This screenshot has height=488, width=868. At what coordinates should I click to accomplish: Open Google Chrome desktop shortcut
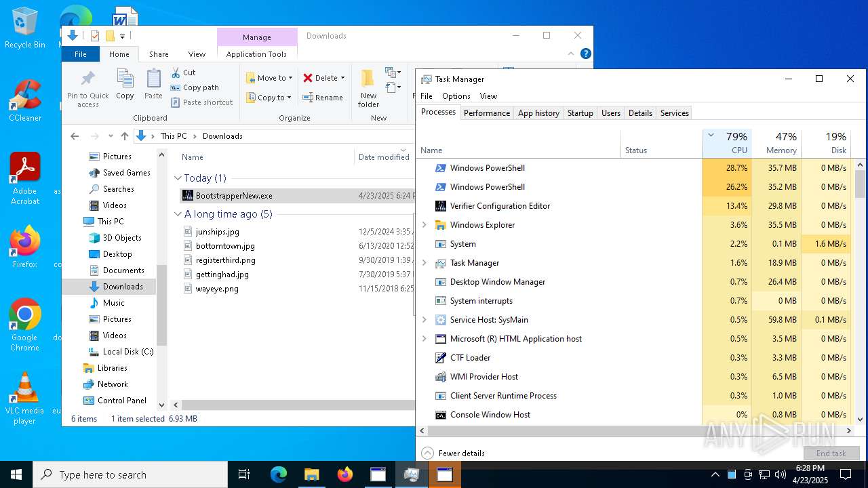25,325
